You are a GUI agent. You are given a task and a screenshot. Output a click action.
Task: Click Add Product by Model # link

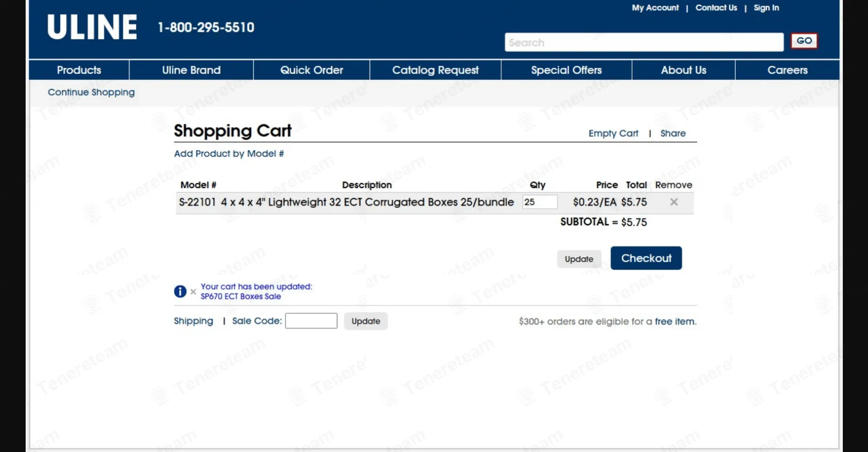(x=229, y=154)
